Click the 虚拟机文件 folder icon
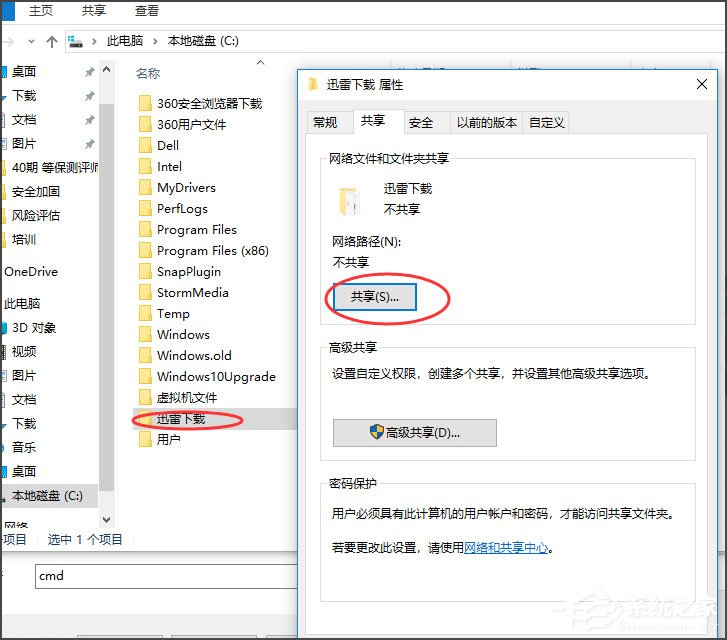The width and height of the screenshot is (727, 640). point(145,397)
